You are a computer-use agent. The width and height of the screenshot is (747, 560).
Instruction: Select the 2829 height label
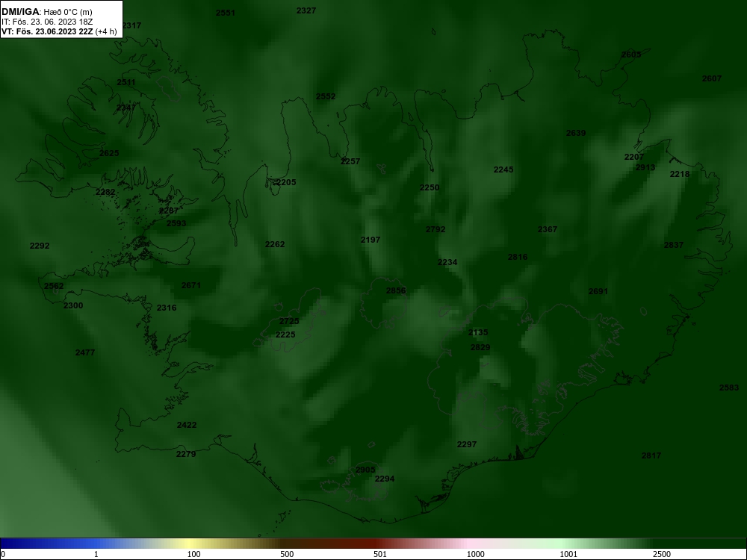tap(480, 348)
